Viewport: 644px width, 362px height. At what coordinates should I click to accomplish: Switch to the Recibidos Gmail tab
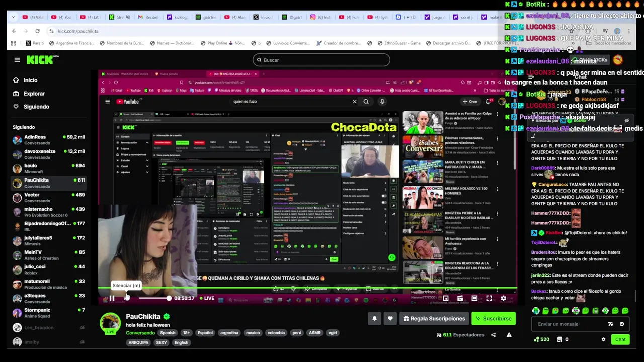(x=148, y=17)
